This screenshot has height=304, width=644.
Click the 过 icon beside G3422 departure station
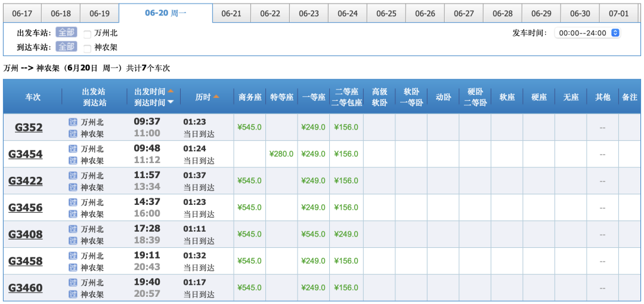[73, 176]
